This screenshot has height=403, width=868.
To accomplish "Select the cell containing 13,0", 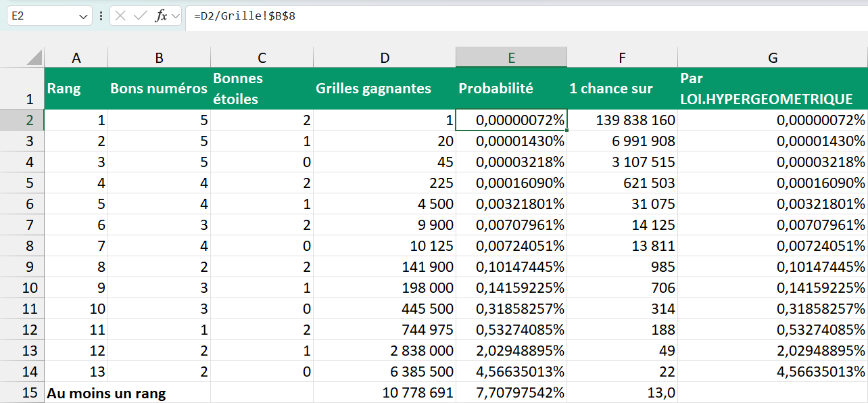I will pyautogui.click(x=622, y=393).
